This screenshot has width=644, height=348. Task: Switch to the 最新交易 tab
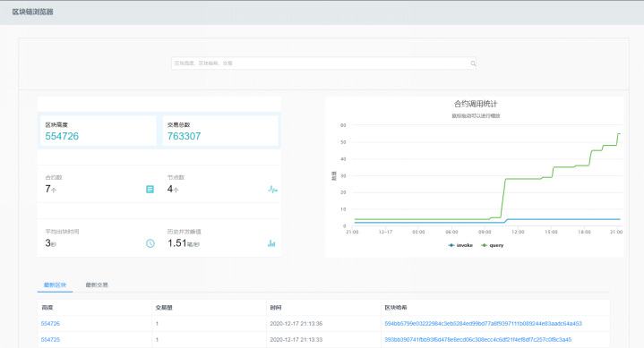(x=97, y=284)
